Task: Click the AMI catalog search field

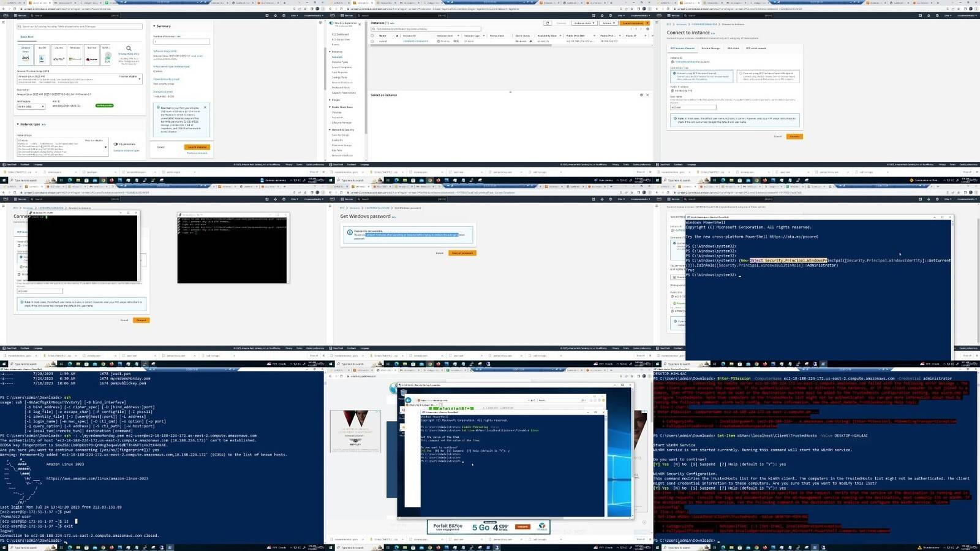Action: (80, 26)
